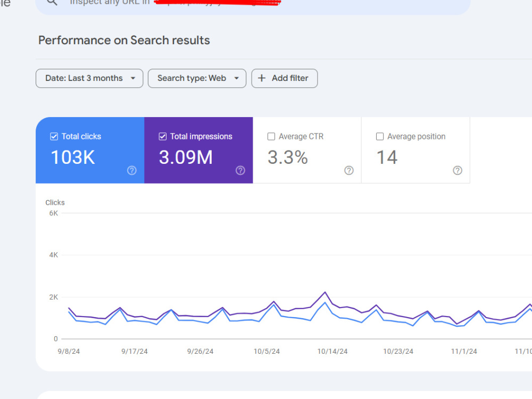
Task: Click the 14 average position value
Action: (x=387, y=157)
